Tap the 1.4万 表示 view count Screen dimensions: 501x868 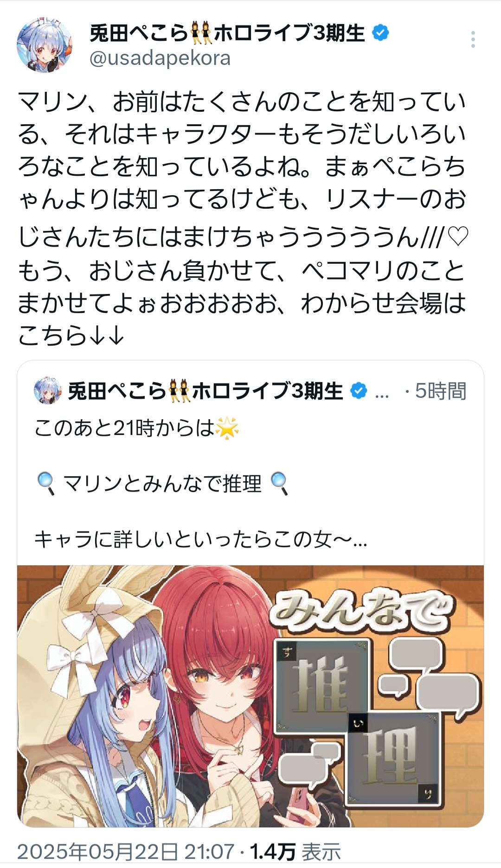click(x=295, y=852)
